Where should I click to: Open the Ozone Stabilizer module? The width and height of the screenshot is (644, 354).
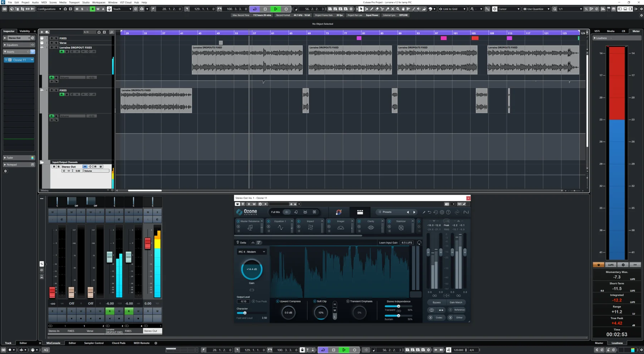[x=401, y=226]
